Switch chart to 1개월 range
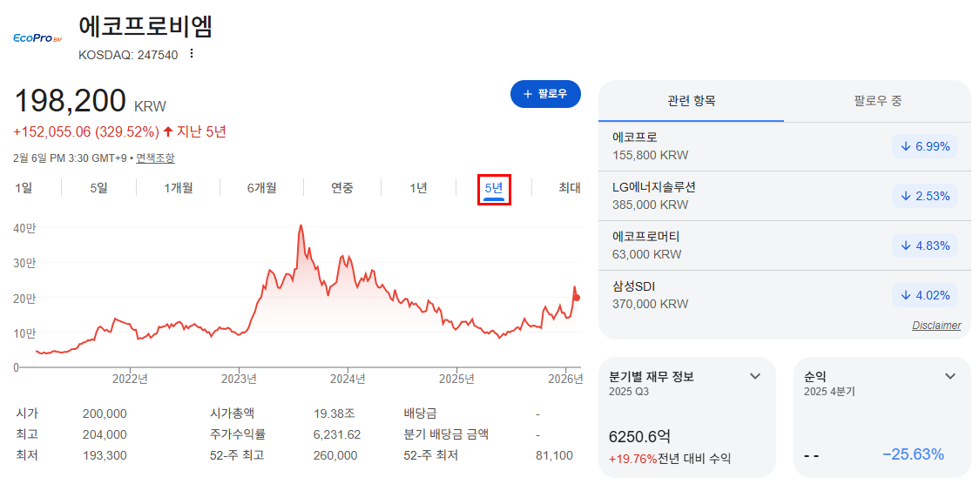The height and width of the screenshot is (484, 980). point(178,187)
